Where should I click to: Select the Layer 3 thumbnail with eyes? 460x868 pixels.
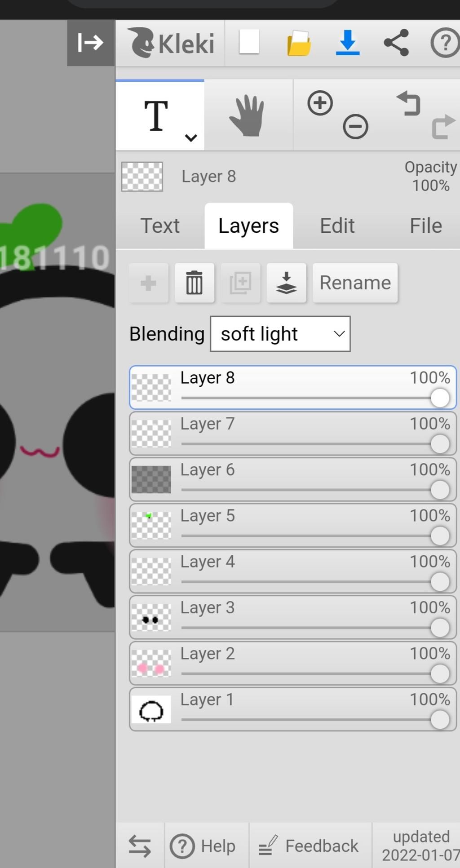click(151, 618)
